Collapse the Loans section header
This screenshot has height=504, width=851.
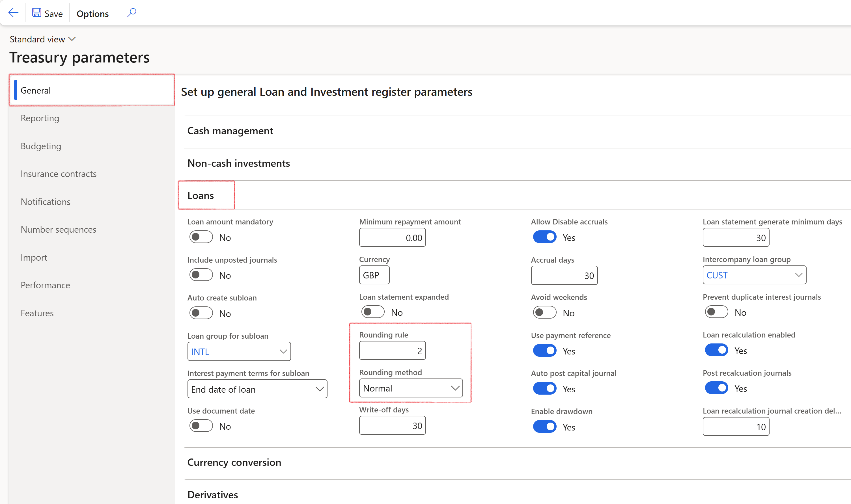click(201, 195)
